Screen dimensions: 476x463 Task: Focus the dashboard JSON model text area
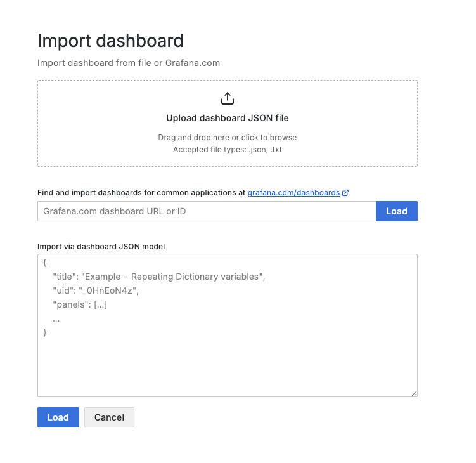pos(228,325)
